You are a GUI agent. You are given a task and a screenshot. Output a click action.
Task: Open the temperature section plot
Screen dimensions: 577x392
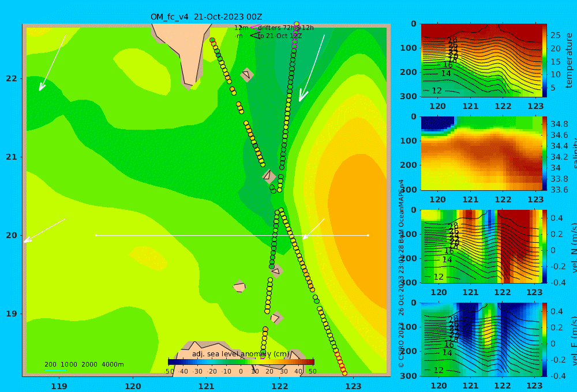point(481,61)
